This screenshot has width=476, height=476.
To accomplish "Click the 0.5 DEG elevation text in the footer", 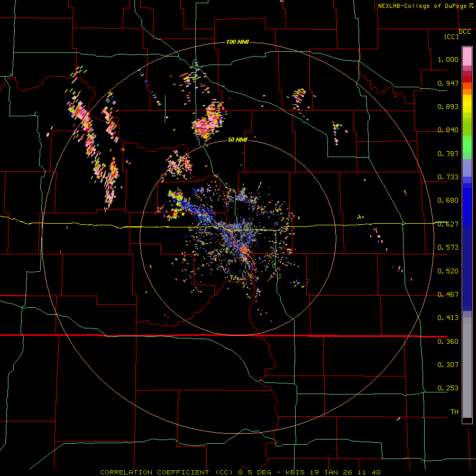I will pos(254,472).
